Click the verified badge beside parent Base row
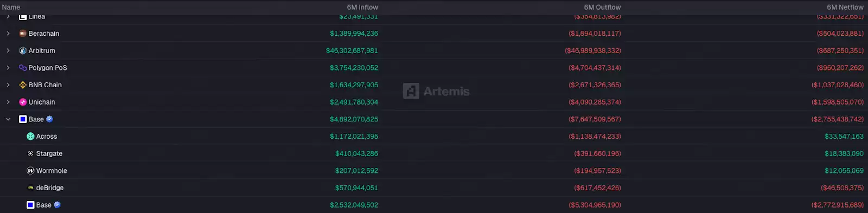The image size is (868, 213). [49, 119]
